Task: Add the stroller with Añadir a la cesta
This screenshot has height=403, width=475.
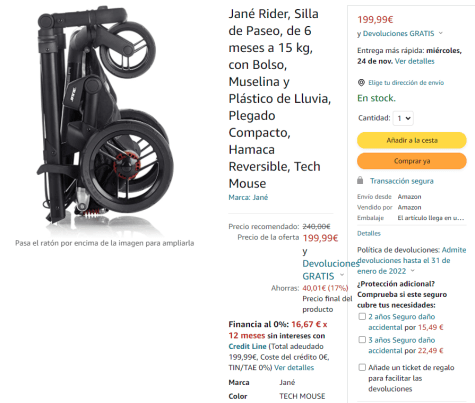Action: click(x=412, y=140)
